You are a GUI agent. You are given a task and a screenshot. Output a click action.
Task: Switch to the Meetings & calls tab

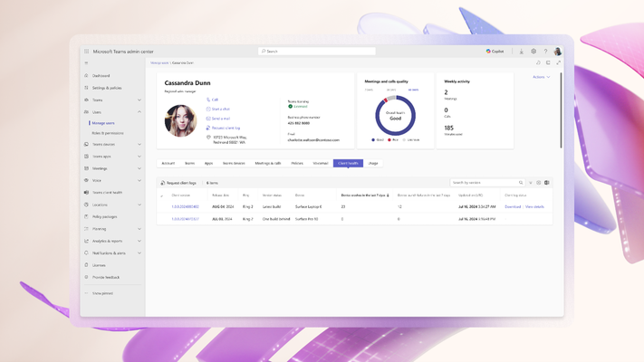268,163
